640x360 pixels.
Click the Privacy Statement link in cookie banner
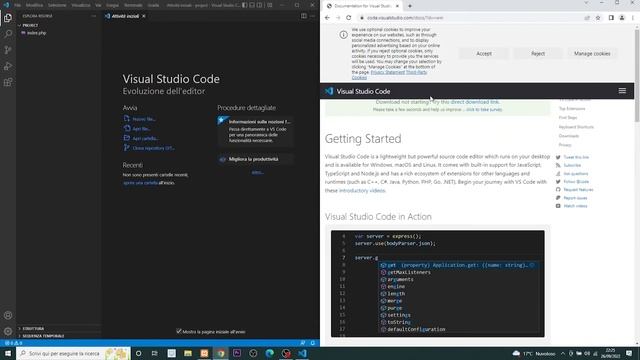[x=387, y=72]
